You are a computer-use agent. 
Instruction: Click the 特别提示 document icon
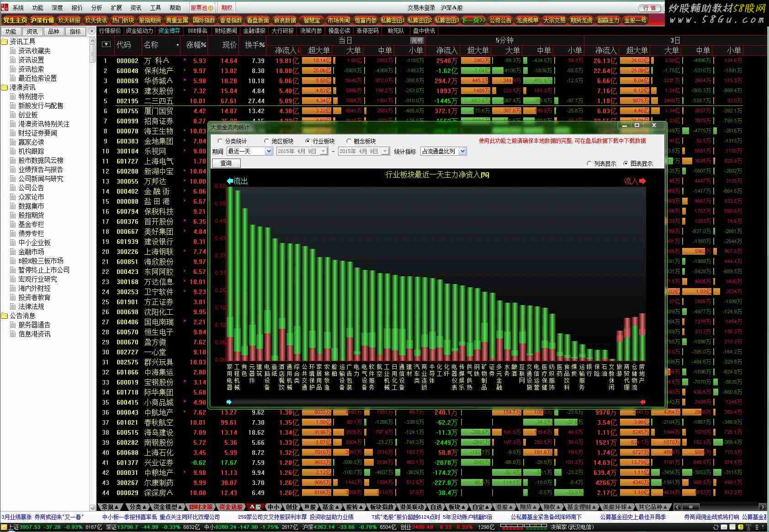pos(13,96)
